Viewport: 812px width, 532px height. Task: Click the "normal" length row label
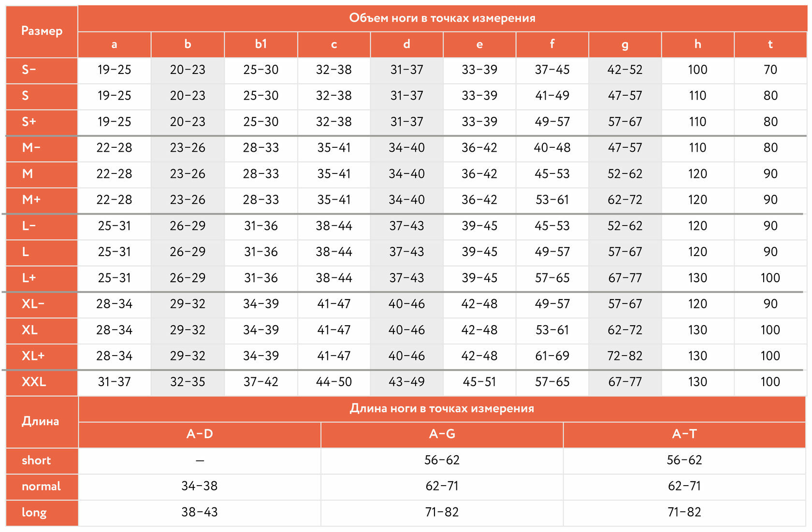click(x=41, y=487)
